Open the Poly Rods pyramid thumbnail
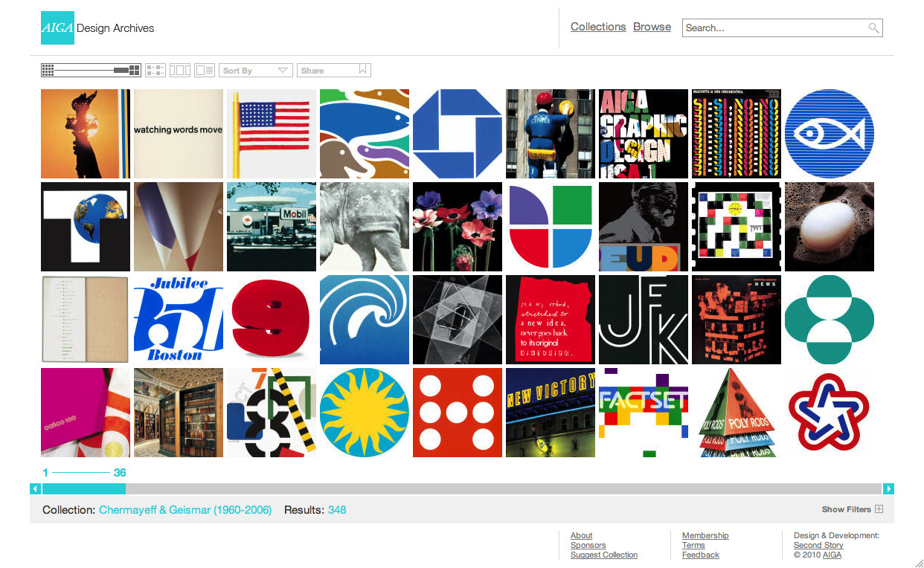 tap(737, 413)
